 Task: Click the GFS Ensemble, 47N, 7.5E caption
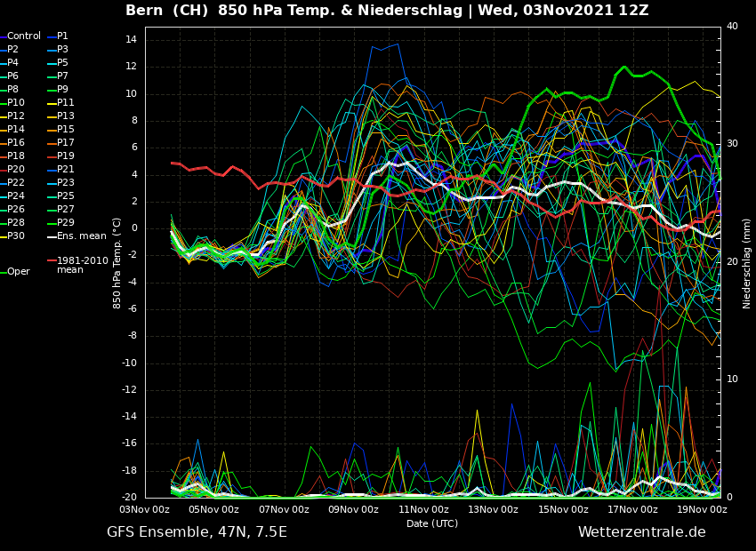(x=197, y=532)
